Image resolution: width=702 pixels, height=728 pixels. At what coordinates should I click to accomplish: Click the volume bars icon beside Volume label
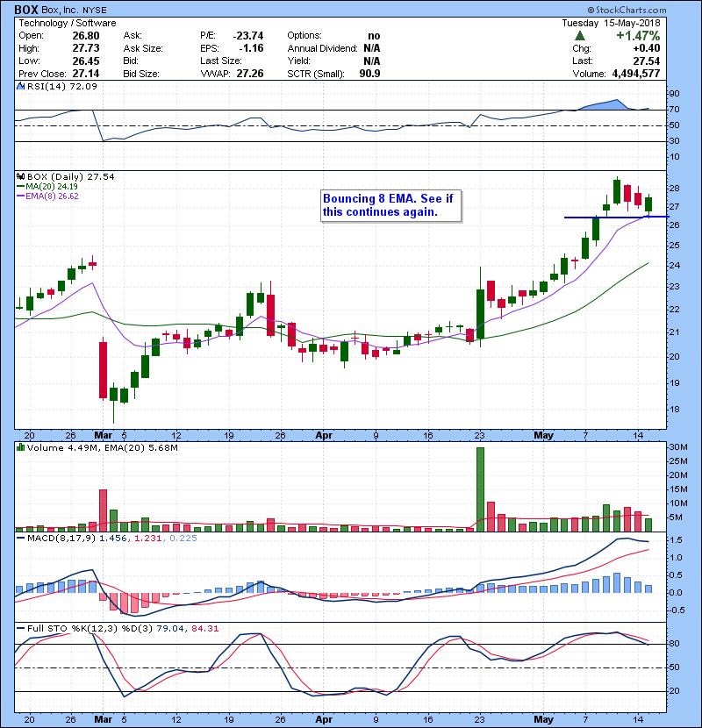point(20,447)
